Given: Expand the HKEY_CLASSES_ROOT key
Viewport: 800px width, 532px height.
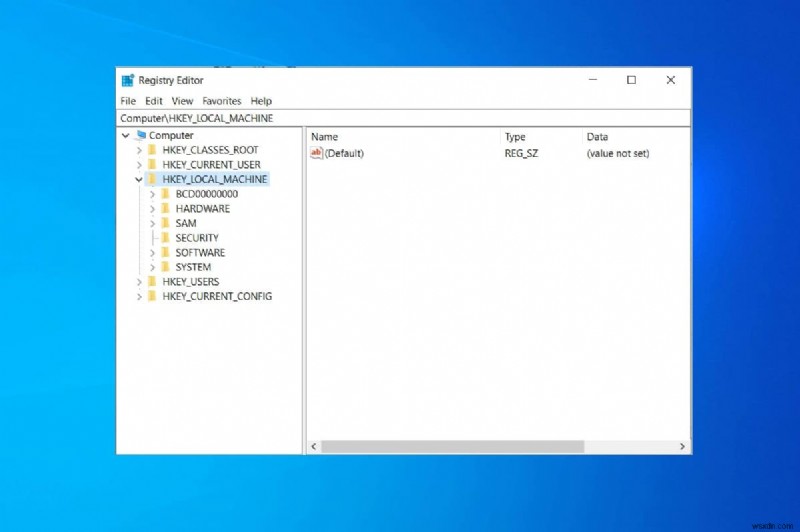Looking at the screenshot, I should click(x=139, y=150).
